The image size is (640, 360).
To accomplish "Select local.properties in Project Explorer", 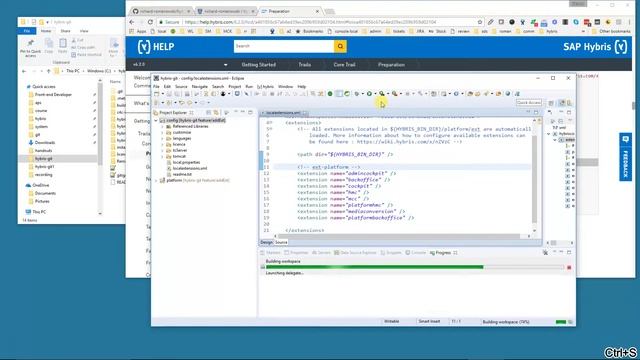I will point(186,162).
